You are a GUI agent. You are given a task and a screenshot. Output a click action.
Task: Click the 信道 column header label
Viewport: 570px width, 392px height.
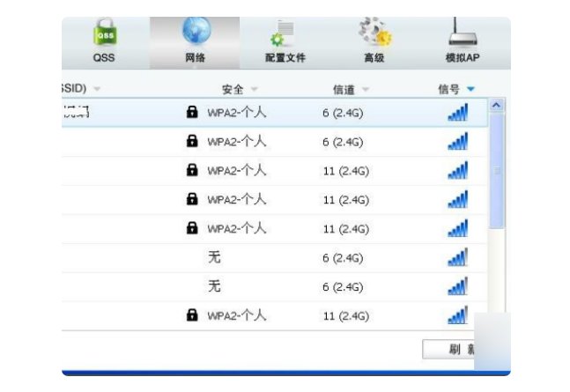pos(344,90)
